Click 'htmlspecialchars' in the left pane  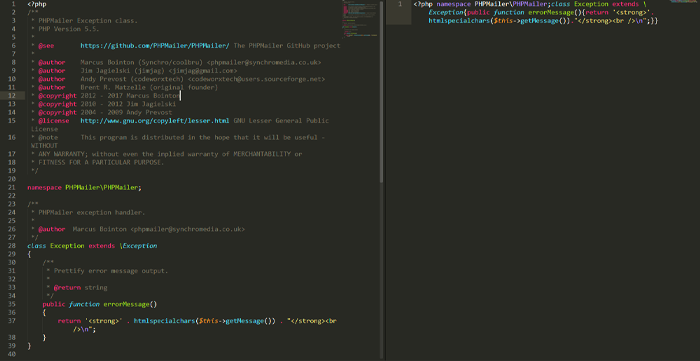click(164, 321)
